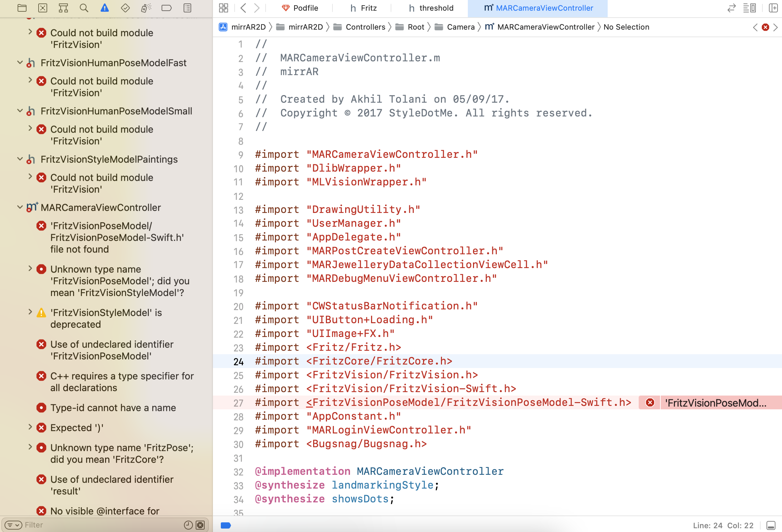The image size is (782, 532).
Task: Collapse the FritzVisionHumanPoseModelFast group
Action: coord(20,63)
